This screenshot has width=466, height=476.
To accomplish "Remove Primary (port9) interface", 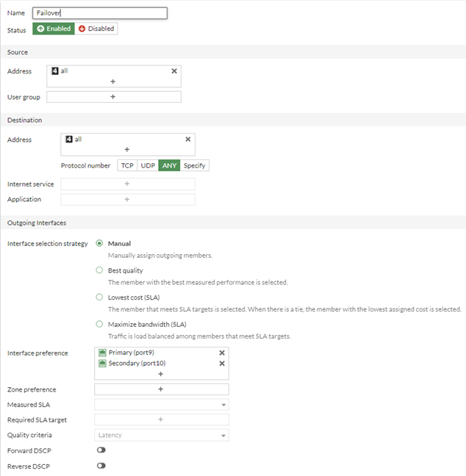I will point(222,353).
